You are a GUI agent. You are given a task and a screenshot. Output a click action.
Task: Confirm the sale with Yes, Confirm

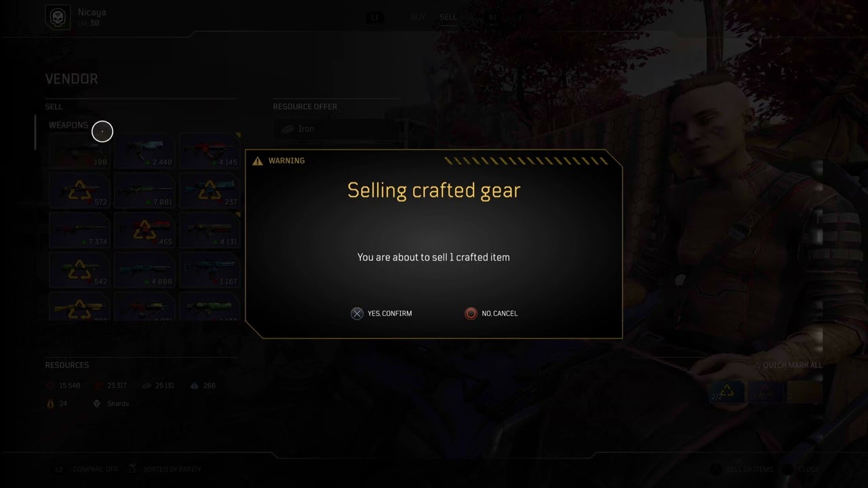point(381,313)
